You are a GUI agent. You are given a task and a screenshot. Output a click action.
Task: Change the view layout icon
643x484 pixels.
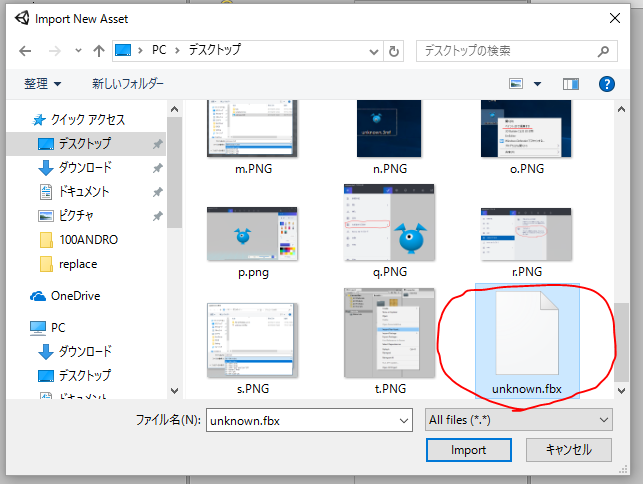[516, 84]
